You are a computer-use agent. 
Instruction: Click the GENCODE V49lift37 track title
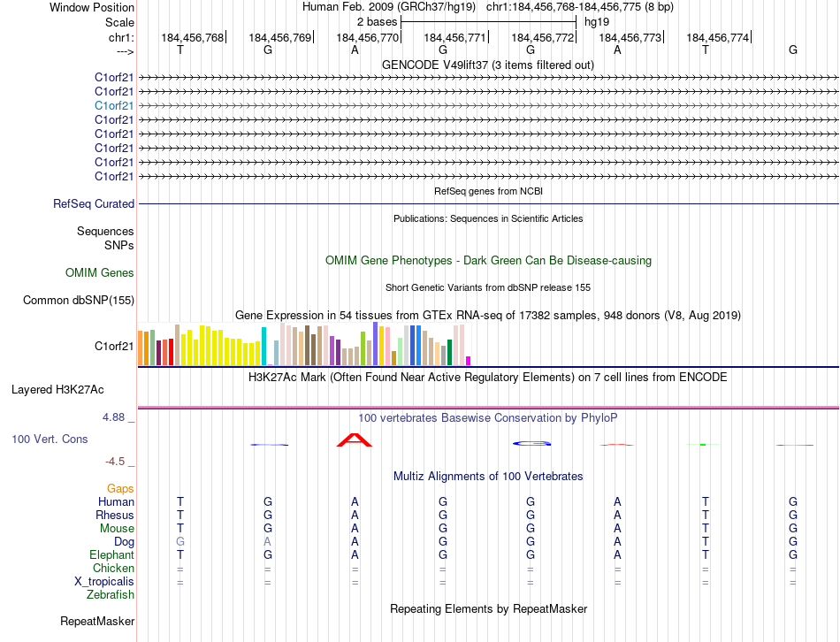click(487, 65)
